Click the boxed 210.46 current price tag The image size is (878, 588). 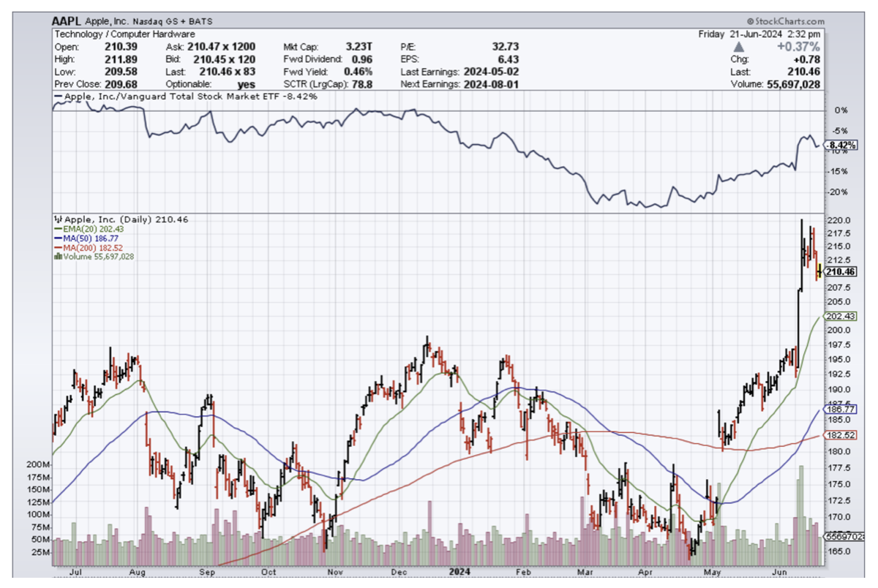pyautogui.click(x=839, y=271)
